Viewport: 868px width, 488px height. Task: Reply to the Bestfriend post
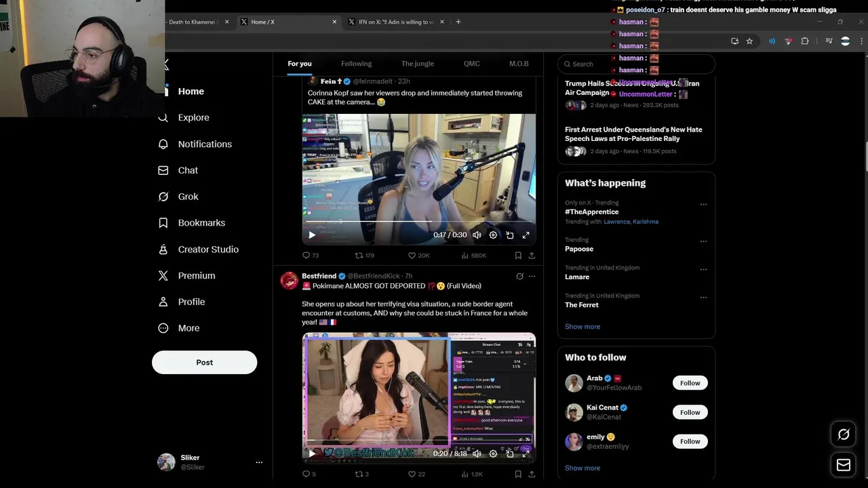(x=309, y=474)
